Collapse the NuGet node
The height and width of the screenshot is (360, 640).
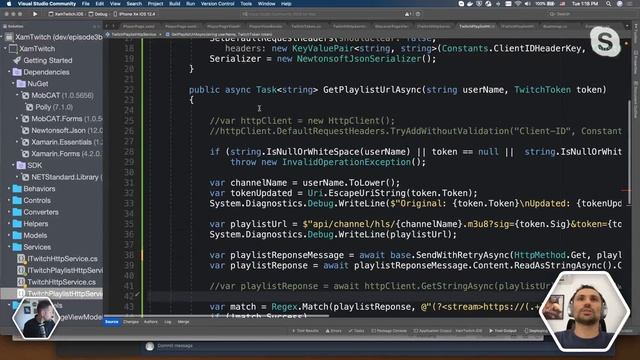click(x=13, y=84)
